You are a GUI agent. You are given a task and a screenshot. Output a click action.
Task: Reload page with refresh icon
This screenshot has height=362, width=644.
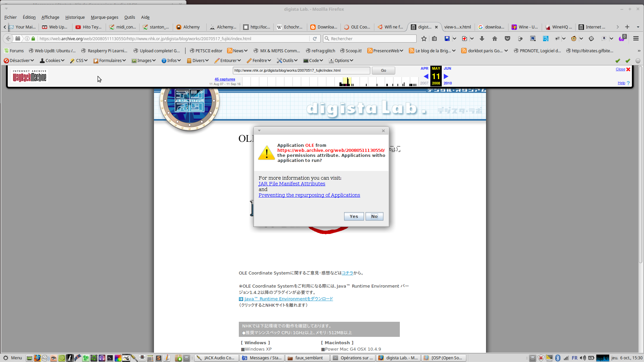point(315,39)
